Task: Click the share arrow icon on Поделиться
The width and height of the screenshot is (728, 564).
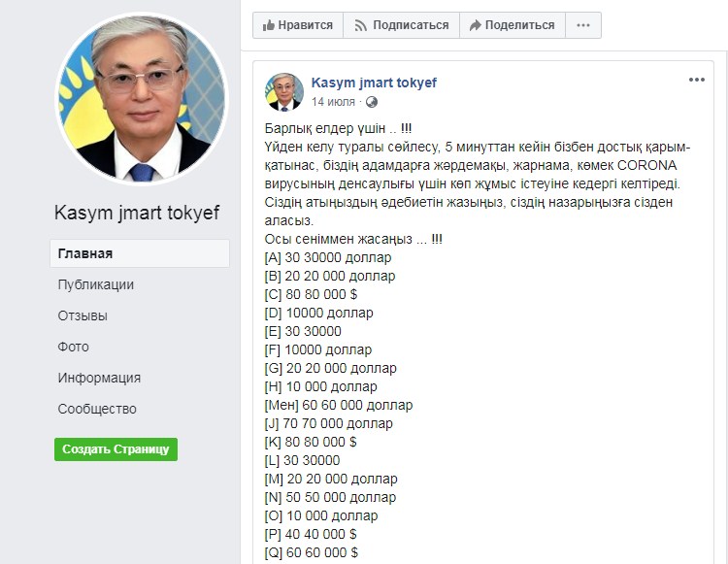Action: tap(475, 25)
